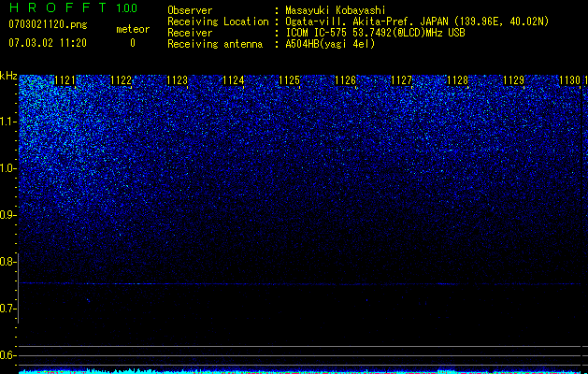Image resolution: width=588 pixels, height=374 pixels.
Task: Click the meteor label
Action: [x=133, y=29]
